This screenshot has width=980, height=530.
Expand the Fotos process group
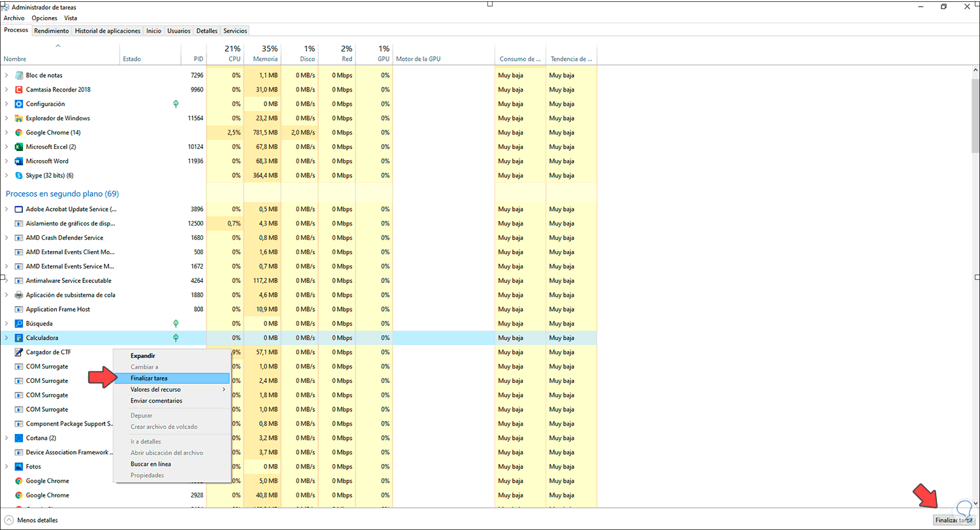7,467
